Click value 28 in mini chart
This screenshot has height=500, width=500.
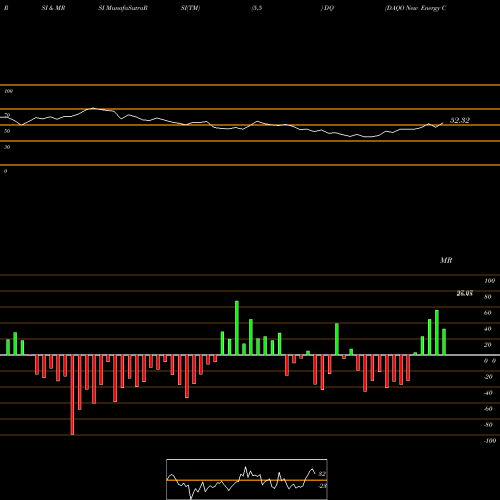pos(322,486)
